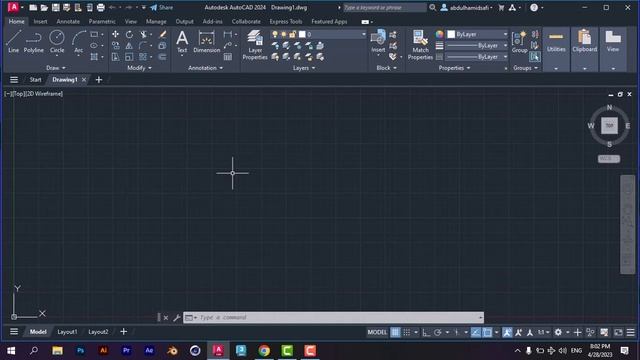Open the ByLayer object color dropdown
640x360 pixels.
(x=505, y=34)
